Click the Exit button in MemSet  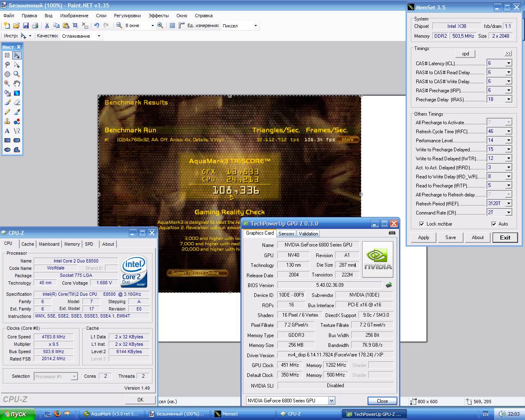[505, 237]
